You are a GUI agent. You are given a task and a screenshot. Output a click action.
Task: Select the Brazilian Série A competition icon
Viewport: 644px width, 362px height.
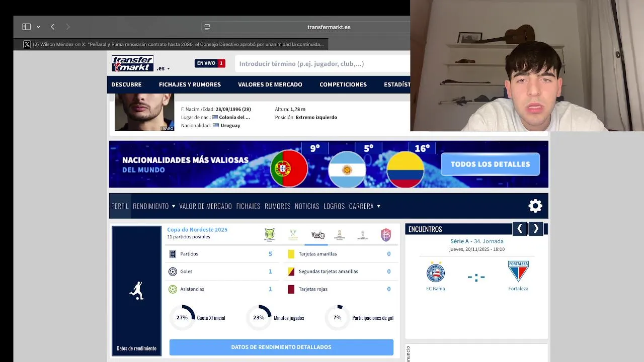coord(270,235)
